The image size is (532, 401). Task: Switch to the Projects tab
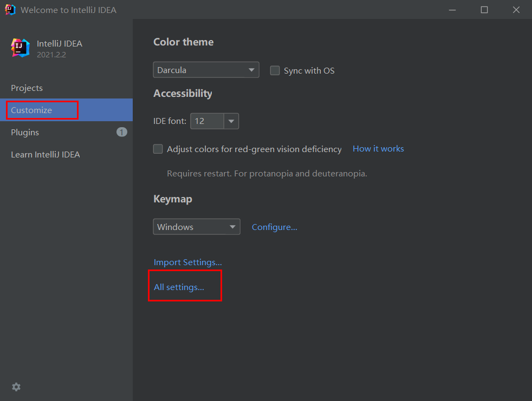pos(27,88)
